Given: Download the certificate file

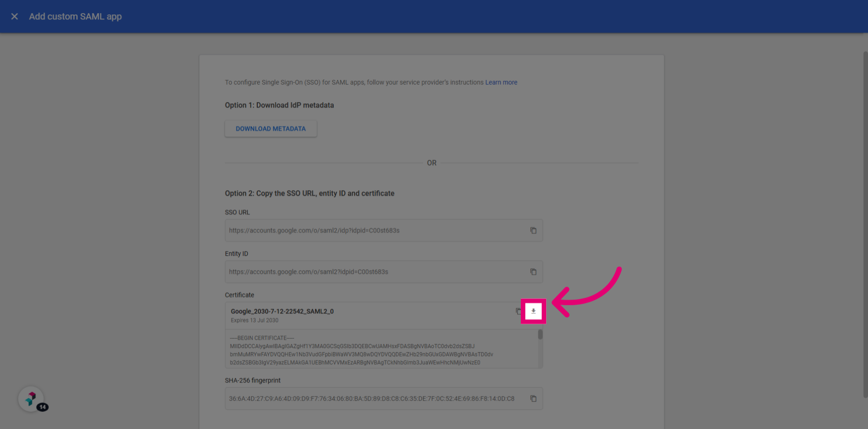Looking at the screenshot, I should click(x=533, y=311).
